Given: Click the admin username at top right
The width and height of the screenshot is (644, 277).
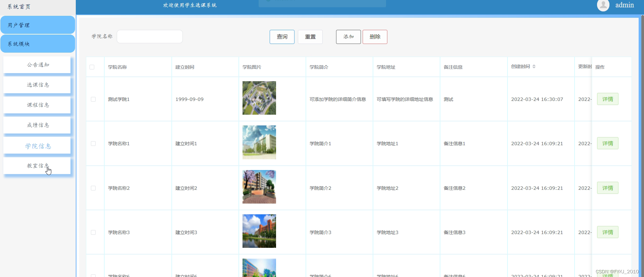Looking at the screenshot, I should pyautogui.click(x=625, y=5).
